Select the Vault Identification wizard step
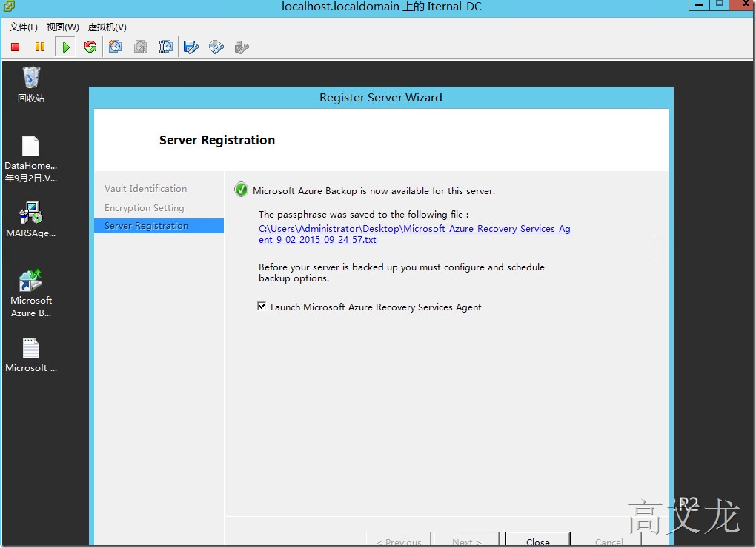The image size is (756, 548). [x=145, y=189]
